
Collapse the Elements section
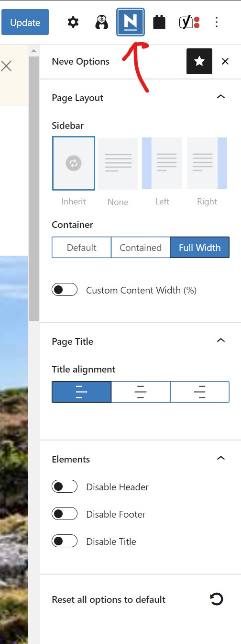coord(220,459)
